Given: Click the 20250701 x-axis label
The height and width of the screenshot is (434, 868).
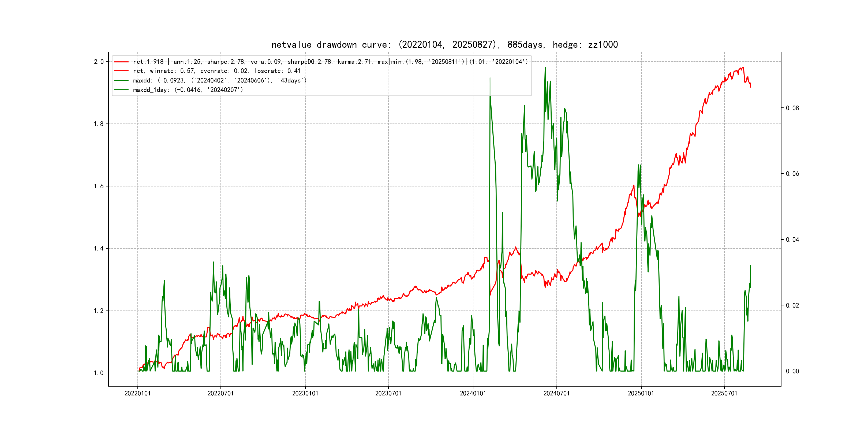Looking at the screenshot, I should click(724, 393).
